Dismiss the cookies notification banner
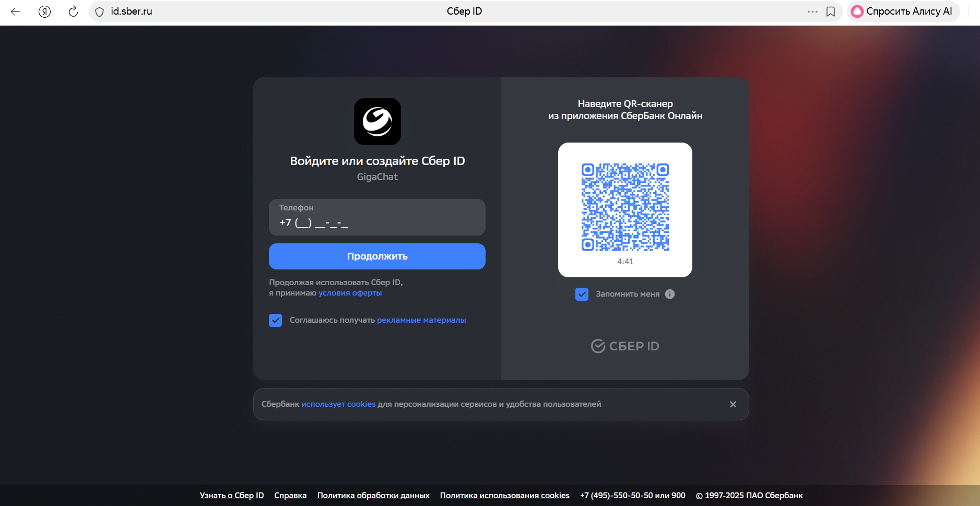Screen dimensions: 980x506 click(x=733, y=404)
